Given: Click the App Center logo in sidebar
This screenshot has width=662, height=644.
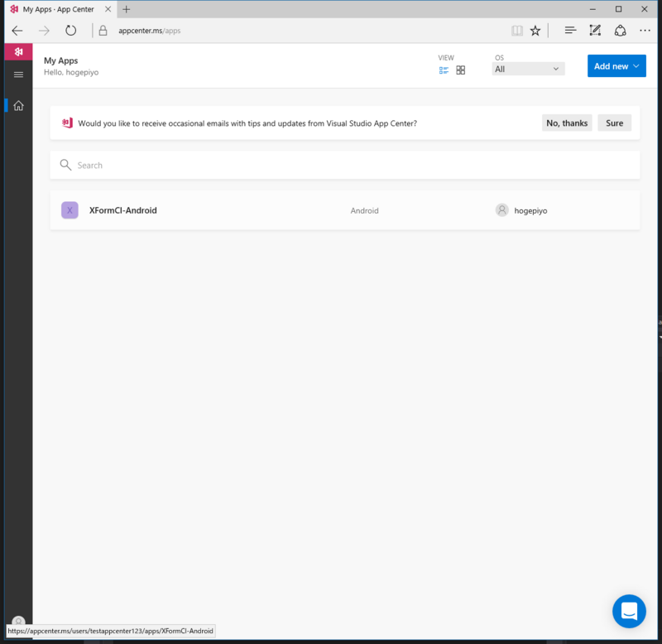Looking at the screenshot, I should [18, 51].
